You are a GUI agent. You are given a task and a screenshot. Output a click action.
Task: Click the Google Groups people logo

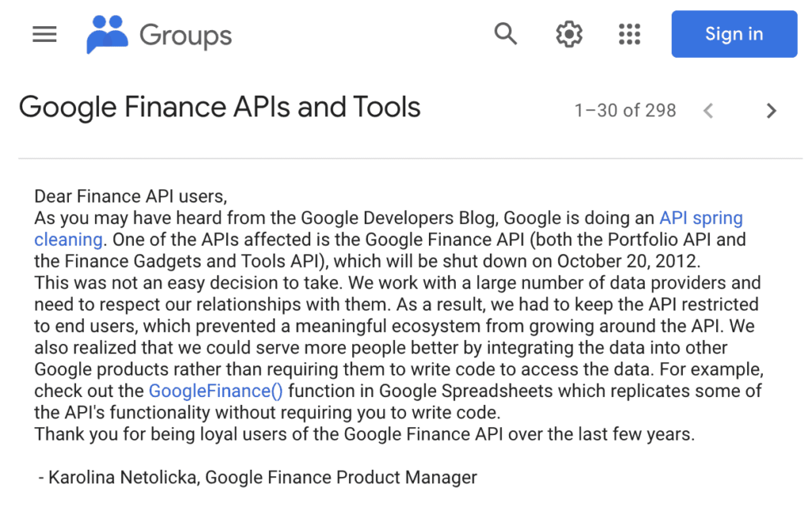[x=107, y=34]
